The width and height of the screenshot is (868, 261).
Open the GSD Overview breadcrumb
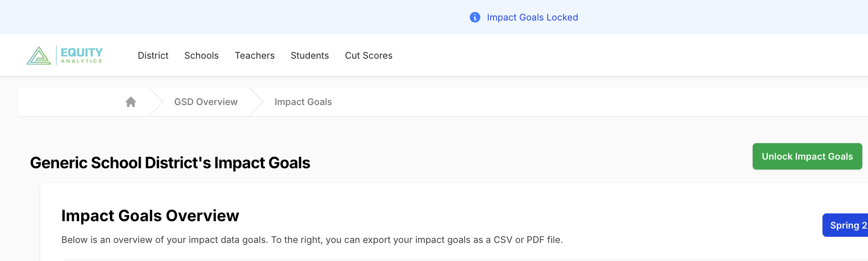206,102
